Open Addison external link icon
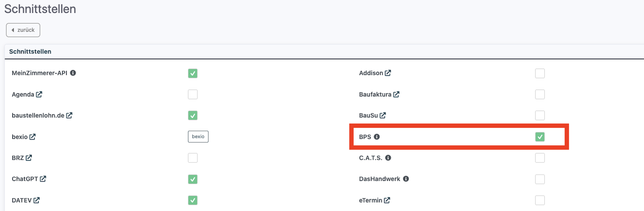This screenshot has width=644, height=211. [388, 73]
